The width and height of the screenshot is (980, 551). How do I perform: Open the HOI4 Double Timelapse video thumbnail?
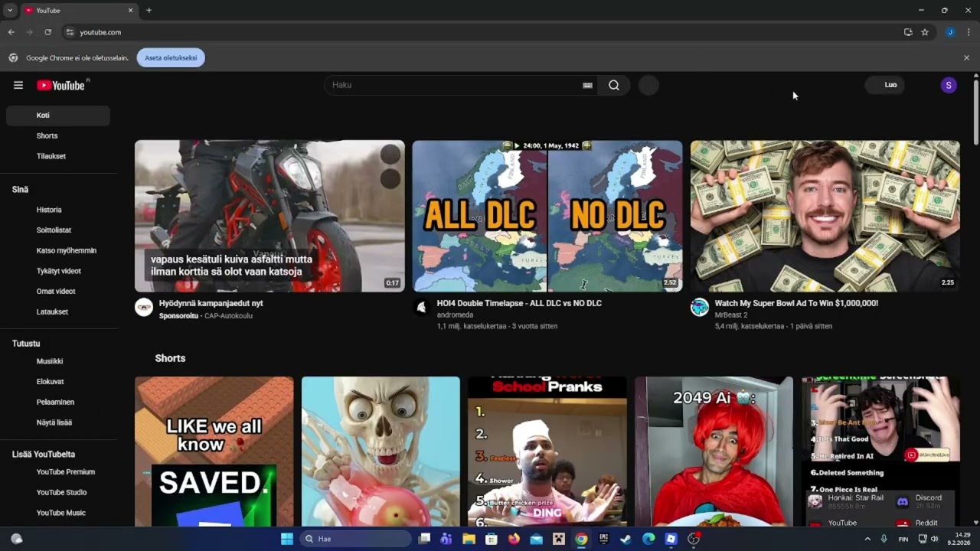[x=547, y=216]
